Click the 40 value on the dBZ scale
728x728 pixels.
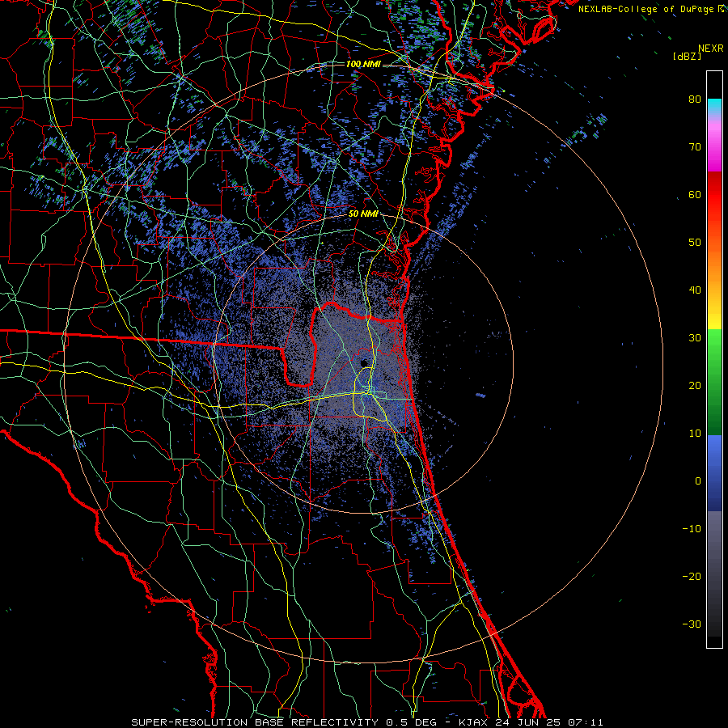click(x=695, y=290)
